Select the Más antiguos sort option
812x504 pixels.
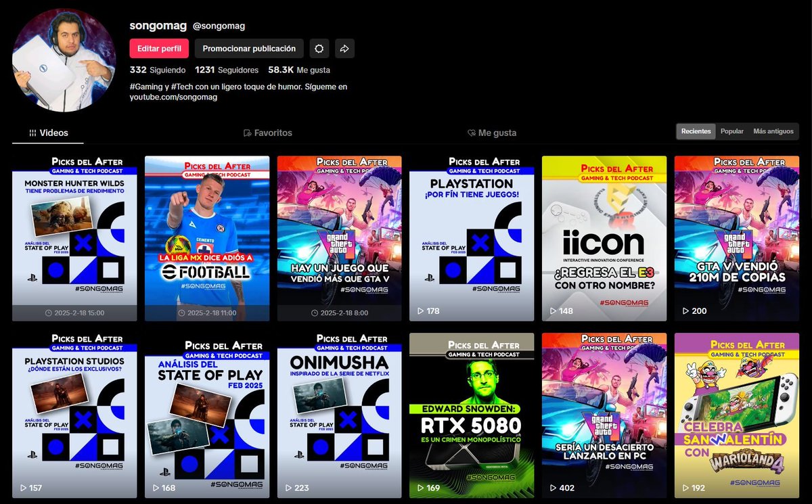click(773, 131)
